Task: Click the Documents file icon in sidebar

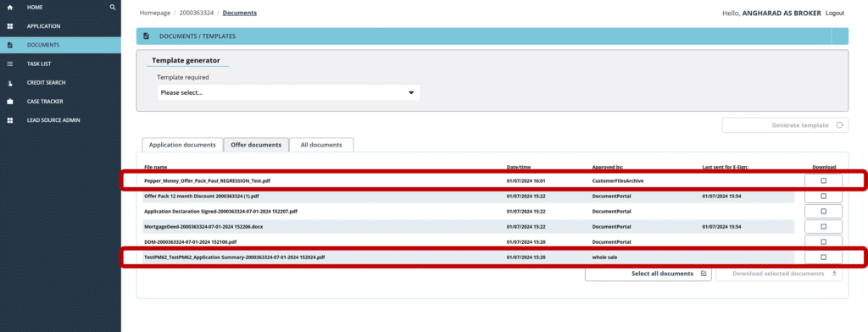Action: tap(10, 46)
